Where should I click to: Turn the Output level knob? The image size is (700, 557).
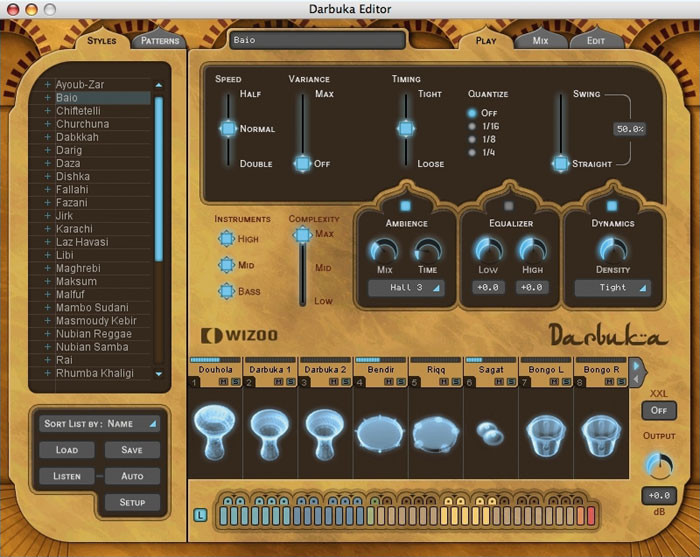tap(659, 465)
